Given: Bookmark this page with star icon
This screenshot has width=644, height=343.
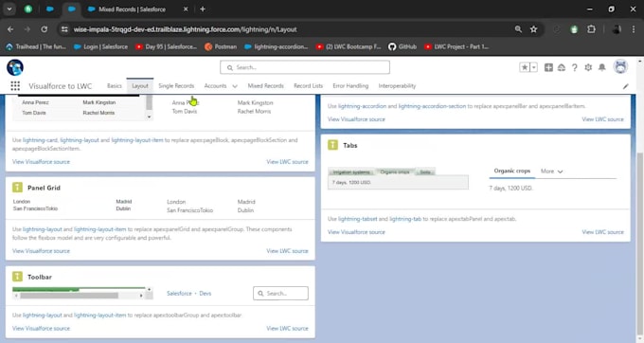Looking at the screenshot, I should tap(533, 29).
